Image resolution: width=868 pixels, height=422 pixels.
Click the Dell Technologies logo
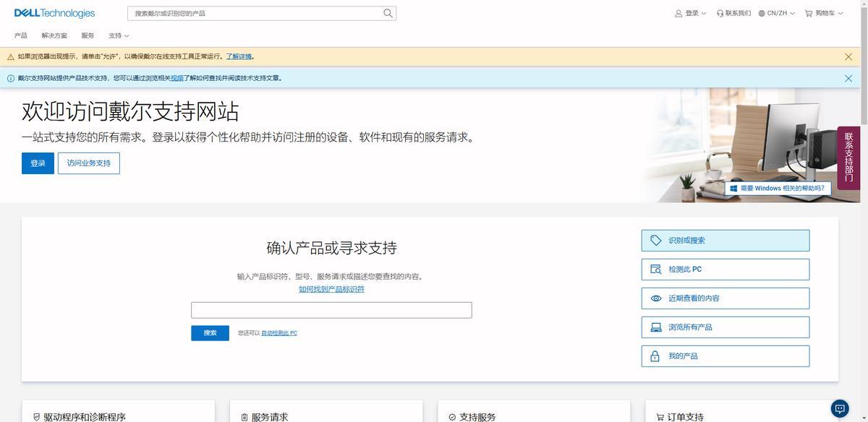54,13
